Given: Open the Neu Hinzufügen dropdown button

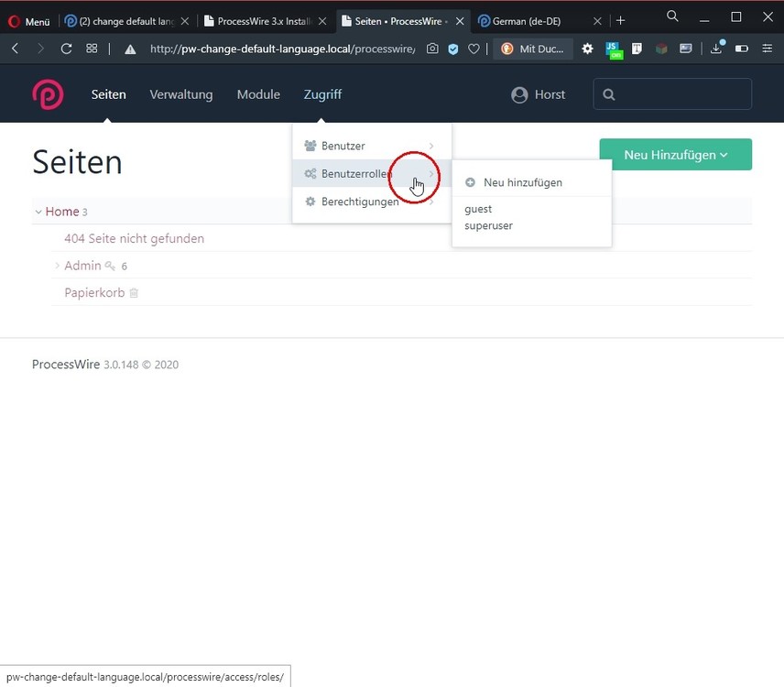Looking at the screenshot, I should tap(675, 155).
